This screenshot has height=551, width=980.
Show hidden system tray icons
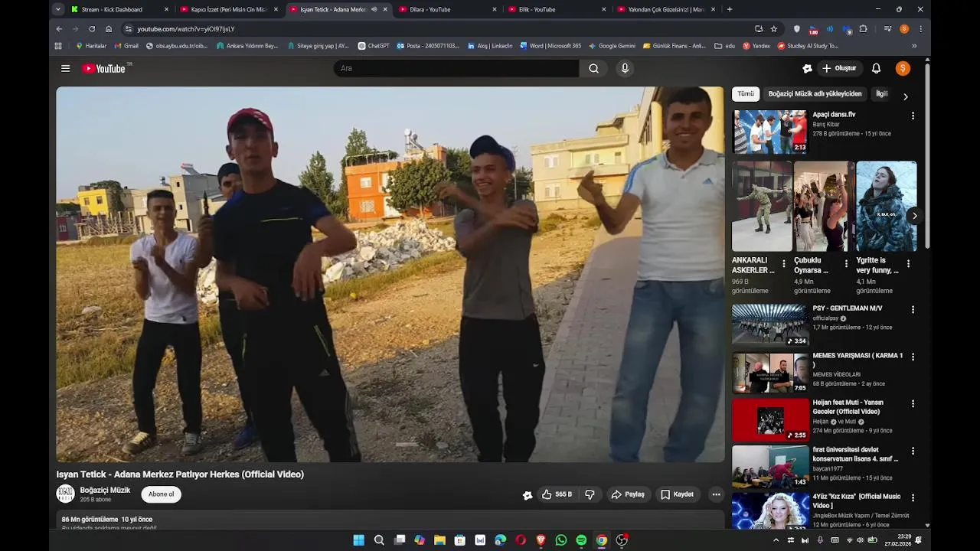point(776,540)
